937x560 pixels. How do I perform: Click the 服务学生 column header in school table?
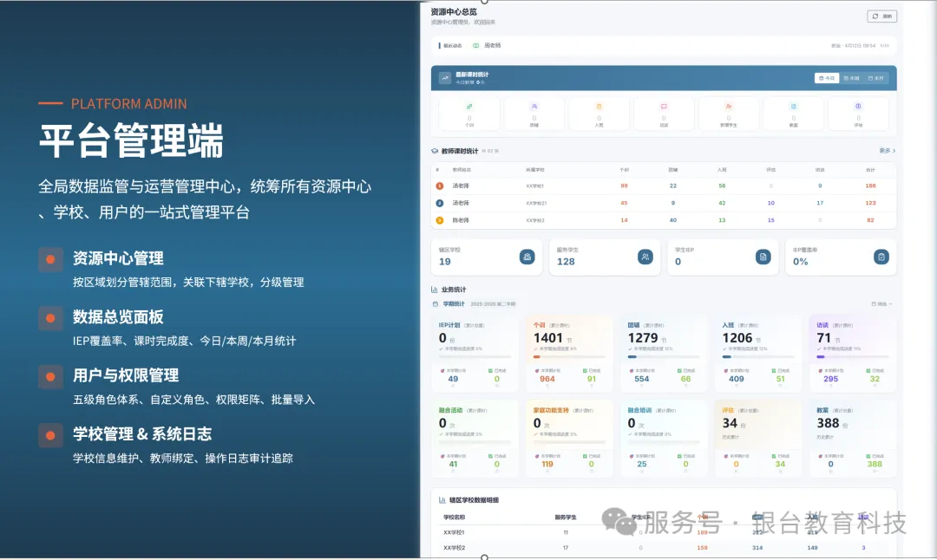click(x=566, y=517)
